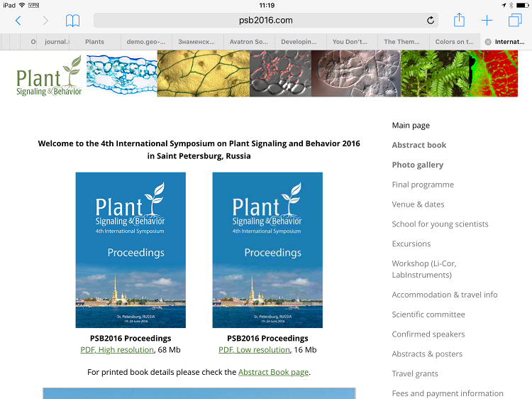
Task: Tap the Wi-Fi status icon
Action: (x=22, y=5)
